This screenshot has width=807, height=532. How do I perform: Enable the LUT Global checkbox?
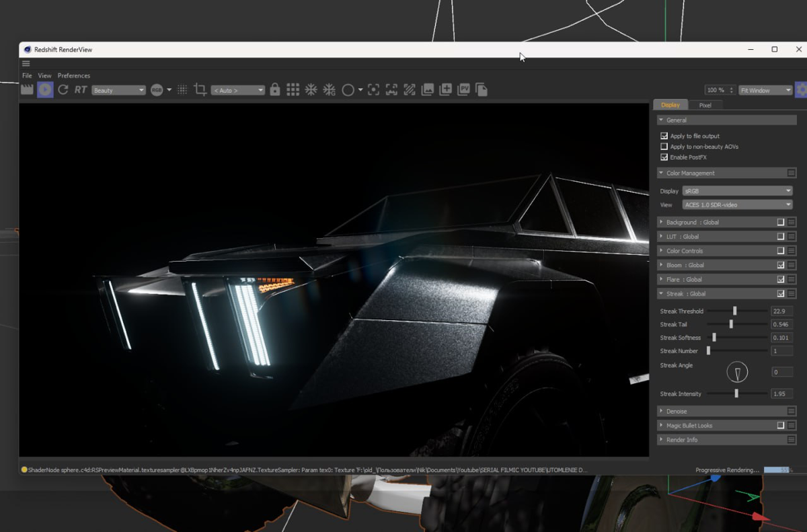[781, 237]
